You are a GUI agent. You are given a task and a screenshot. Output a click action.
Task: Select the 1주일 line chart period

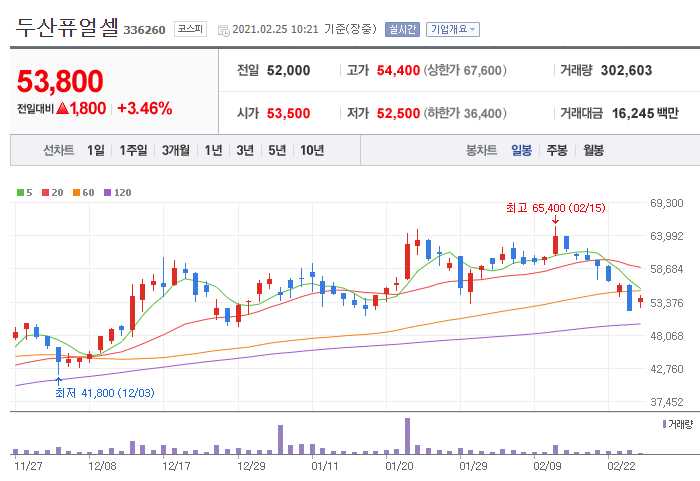[x=133, y=151]
